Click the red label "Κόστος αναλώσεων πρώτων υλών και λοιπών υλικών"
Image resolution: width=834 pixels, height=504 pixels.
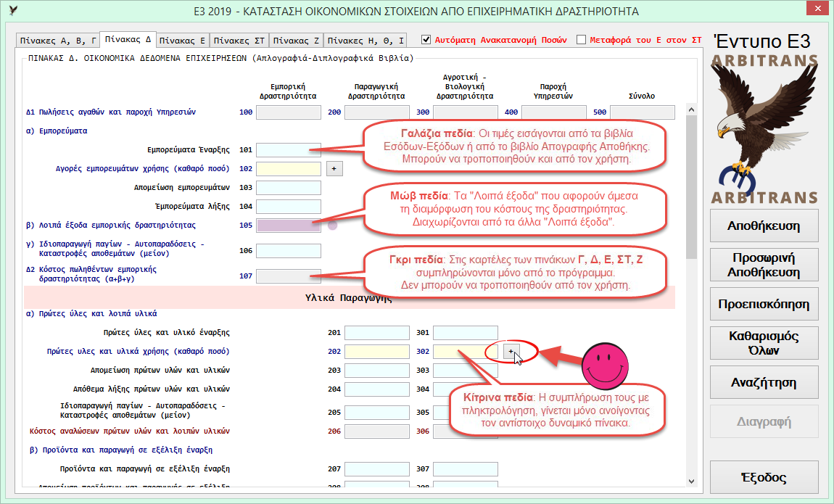coord(130,431)
